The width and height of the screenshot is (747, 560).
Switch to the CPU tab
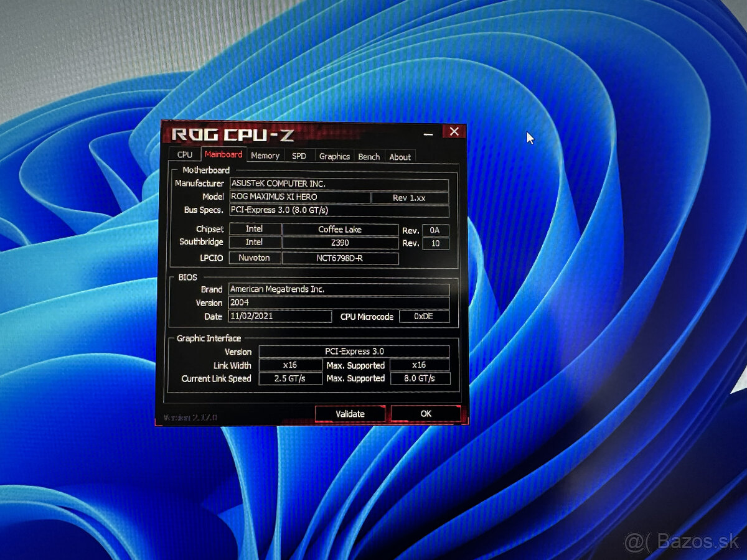(x=184, y=154)
